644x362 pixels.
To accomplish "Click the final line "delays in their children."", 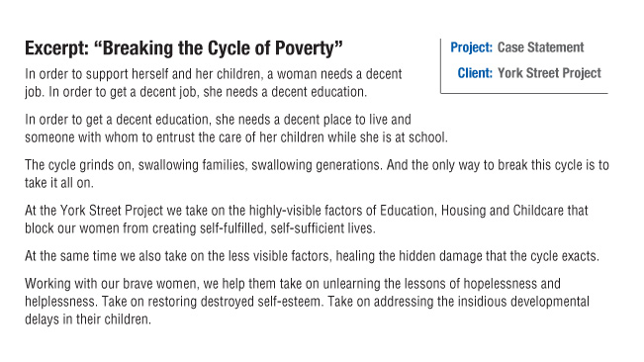I will click(x=88, y=319).
